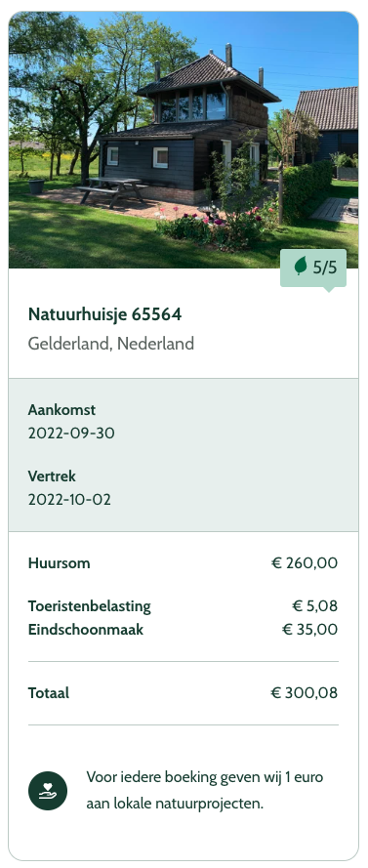Click the Huursom row label
The image size is (368, 868).
60,563
